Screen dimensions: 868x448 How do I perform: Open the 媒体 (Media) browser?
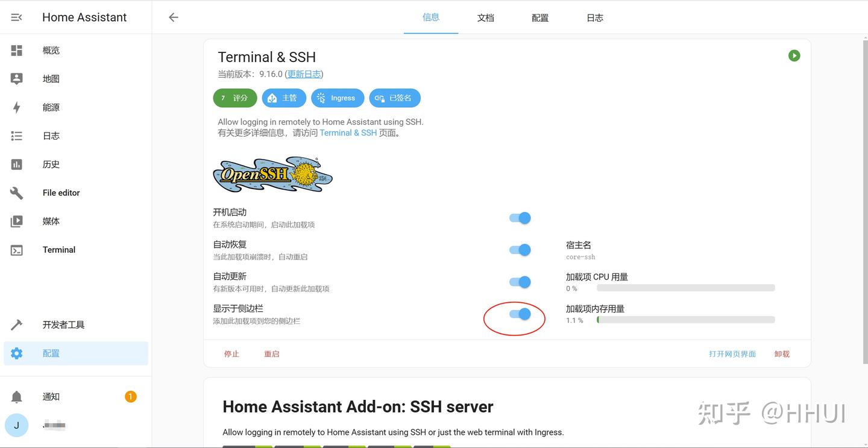click(51, 221)
